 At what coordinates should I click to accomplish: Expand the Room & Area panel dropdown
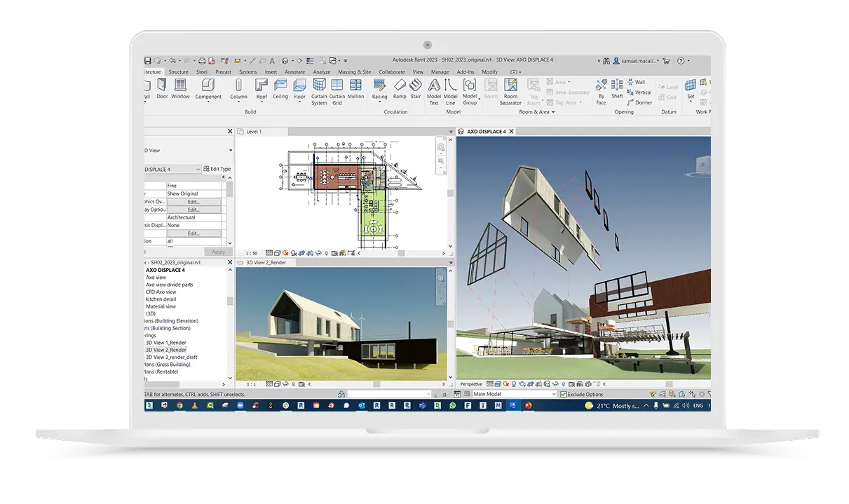pyautogui.click(x=553, y=112)
